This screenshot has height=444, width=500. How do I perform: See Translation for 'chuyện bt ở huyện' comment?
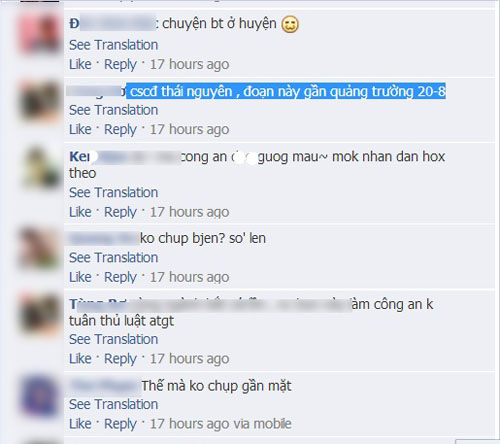pos(113,45)
